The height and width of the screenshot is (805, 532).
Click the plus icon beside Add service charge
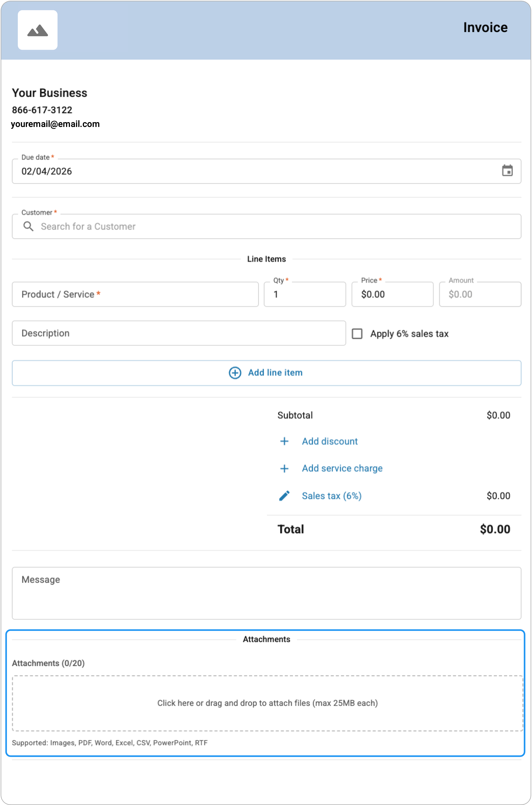pyautogui.click(x=284, y=468)
